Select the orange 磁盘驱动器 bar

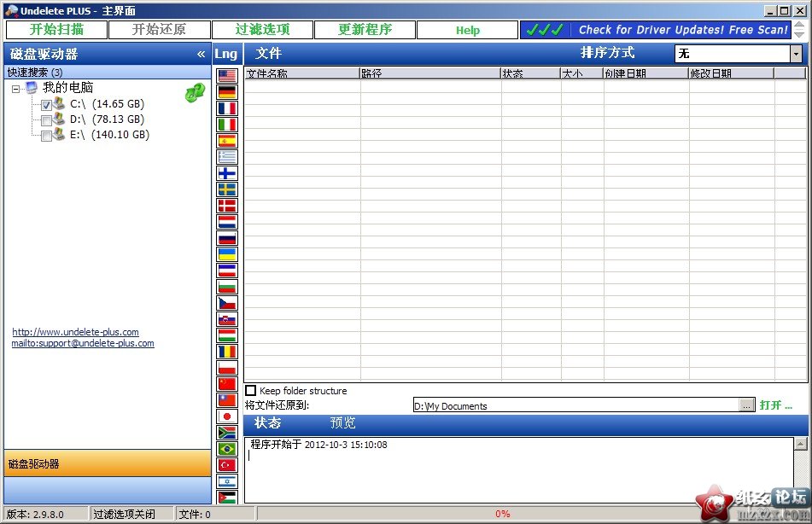(x=108, y=463)
